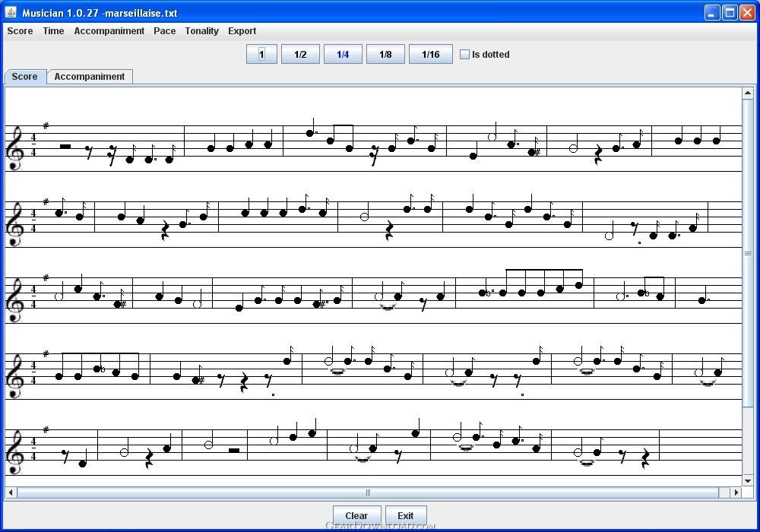The image size is (760, 532).
Task: Minimize the Musician window
Action: coord(712,13)
